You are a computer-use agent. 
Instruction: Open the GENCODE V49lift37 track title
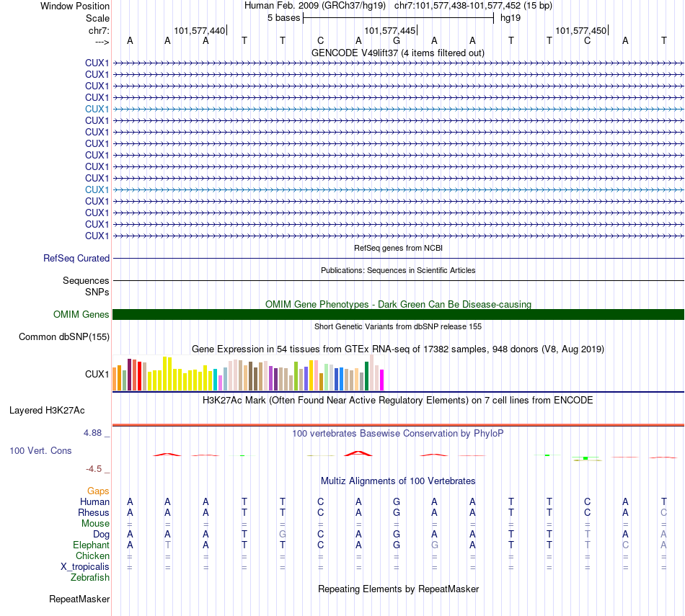[397, 53]
